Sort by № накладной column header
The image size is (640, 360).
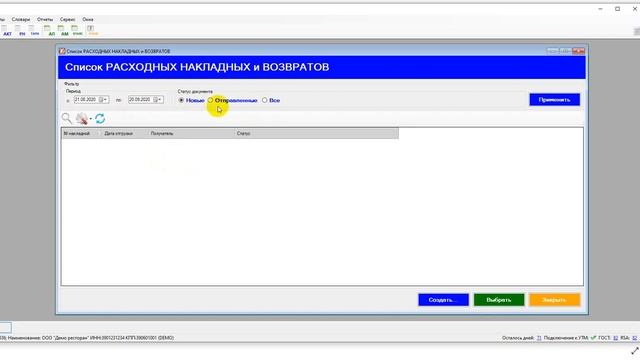pyautogui.click(x=81, y=133)
